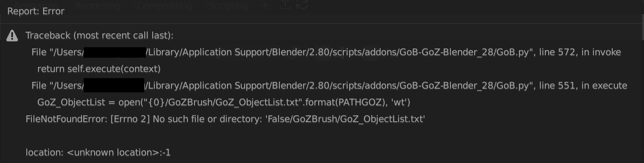Screen dimensions: 644x163
Task: Select 'line 572, in invoke' text
Action: pos(580,52)
